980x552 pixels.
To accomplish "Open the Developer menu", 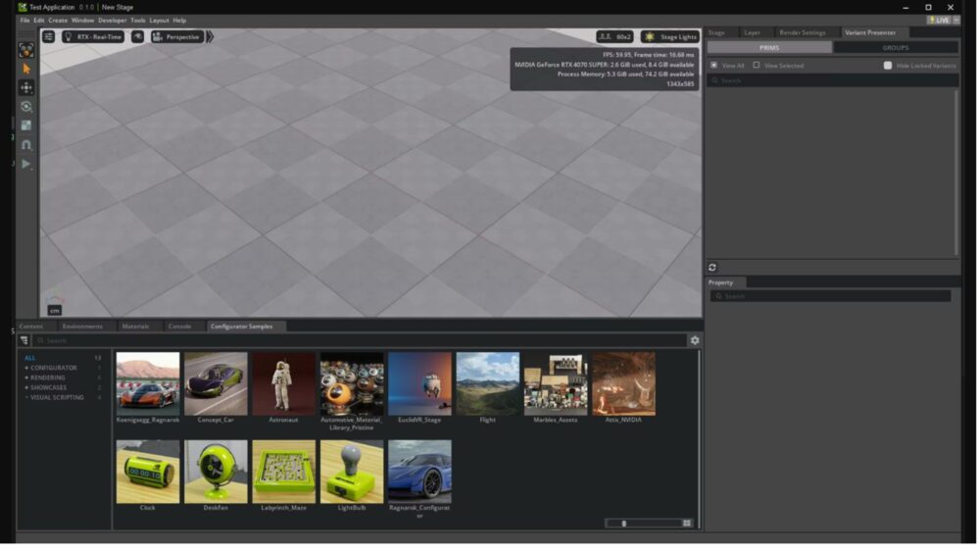I will [112, 20].
